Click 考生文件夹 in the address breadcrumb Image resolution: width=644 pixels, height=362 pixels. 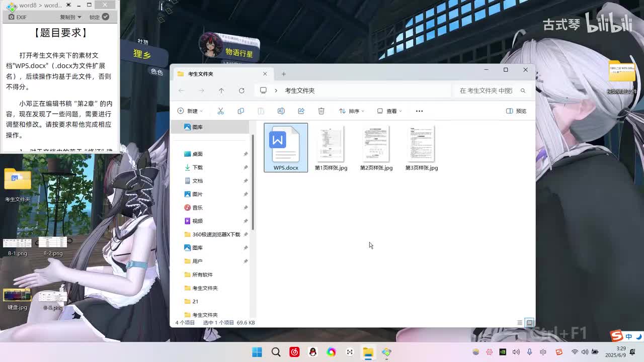[300, 90]
